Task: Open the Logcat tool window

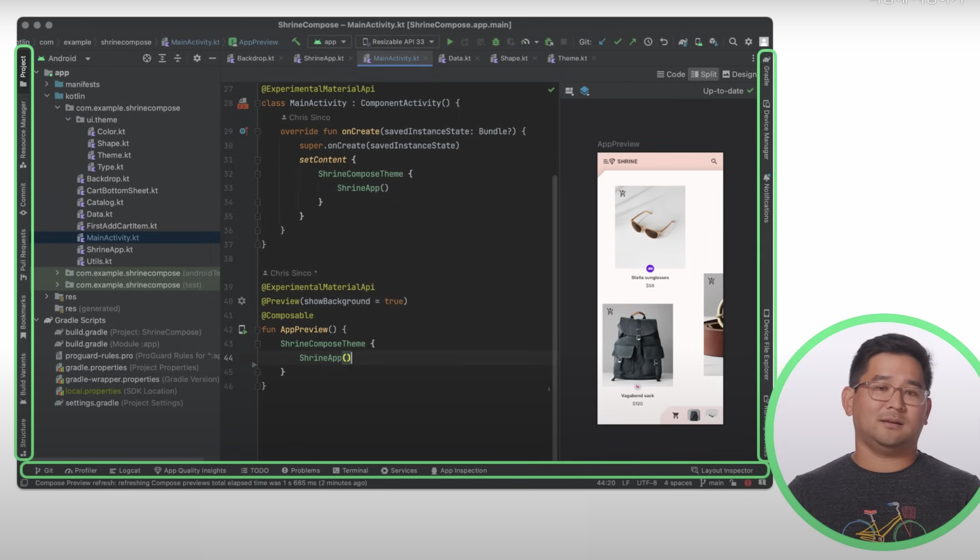Action: click(125, 470)
